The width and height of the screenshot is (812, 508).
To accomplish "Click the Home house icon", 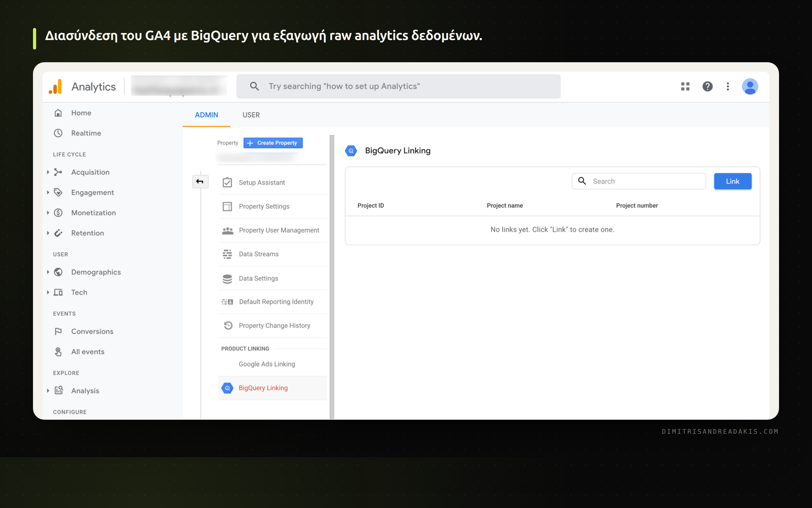I will [x=58, y=113].
